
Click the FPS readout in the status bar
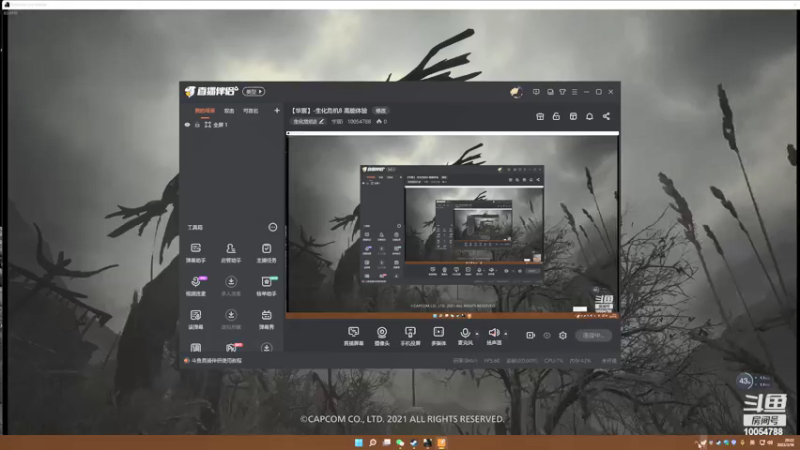pyautogui.click(x=492, y=360)
